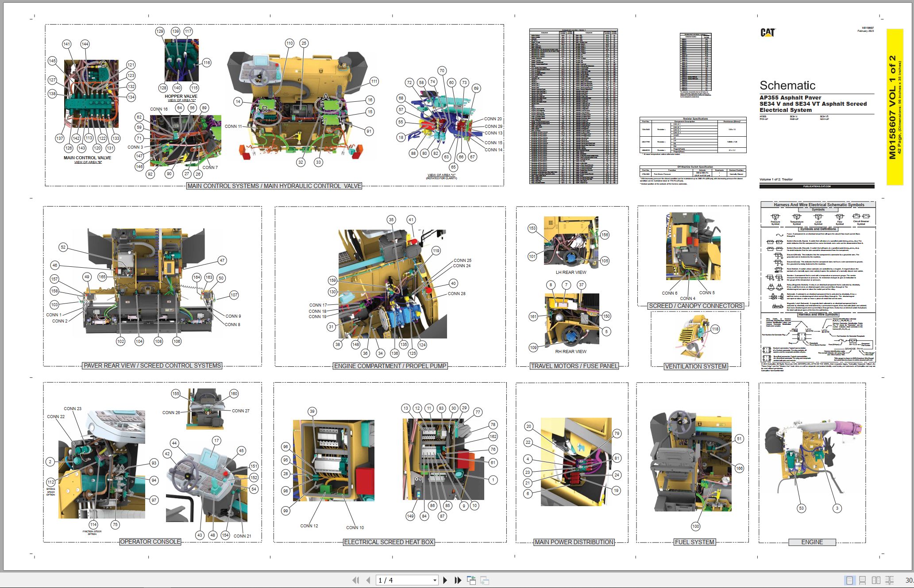Click the grayed next view icon
Image resolution: width=914 pixels, height=588 pixels.
(x=485, y=580)
